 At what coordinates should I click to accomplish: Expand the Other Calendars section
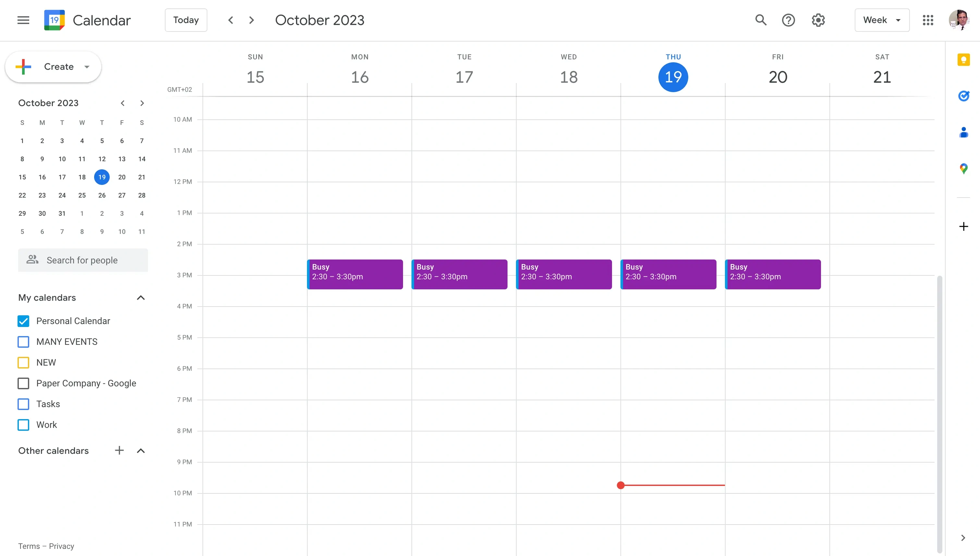[141, 450]
